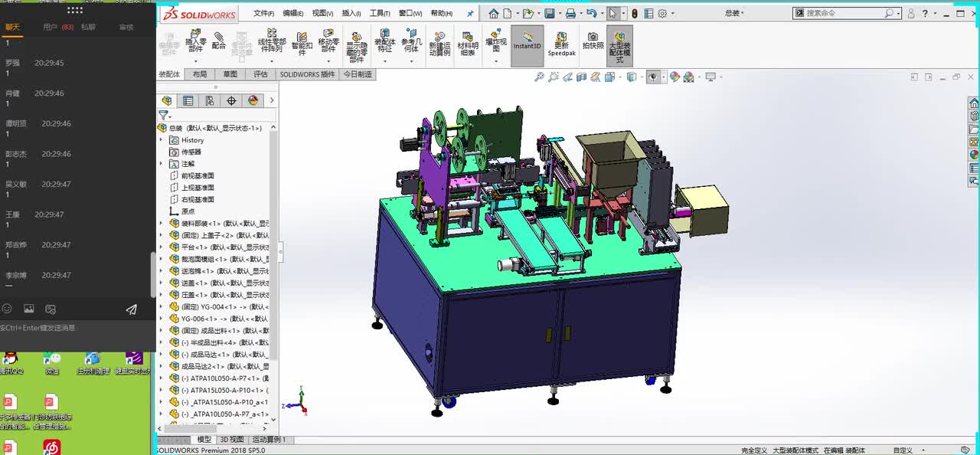
Task: Click Show Hidden Components (显示隐藏的零部件)
Action: click(x=357, y=46)
